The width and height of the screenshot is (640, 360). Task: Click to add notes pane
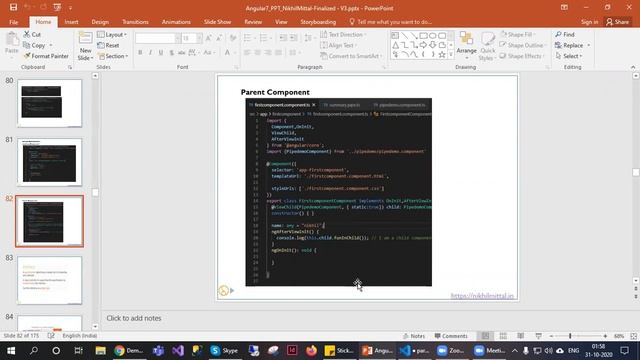coord(134,318)
